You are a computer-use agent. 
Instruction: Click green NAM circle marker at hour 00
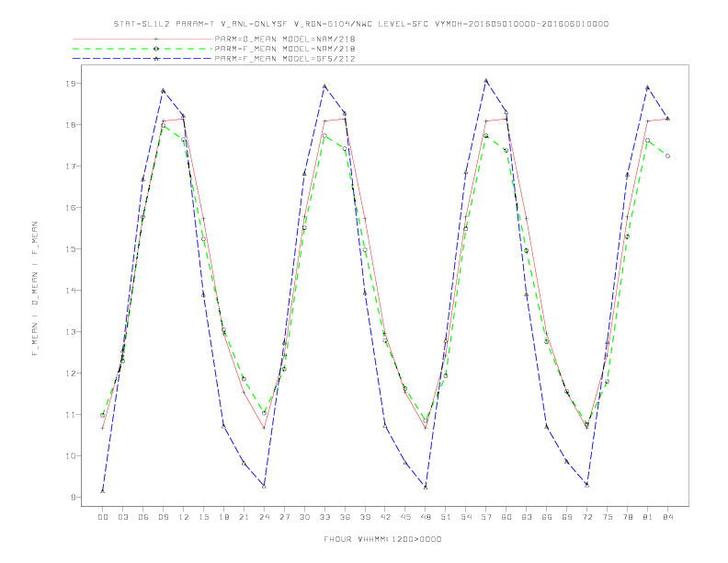click(x=103, y=415)
